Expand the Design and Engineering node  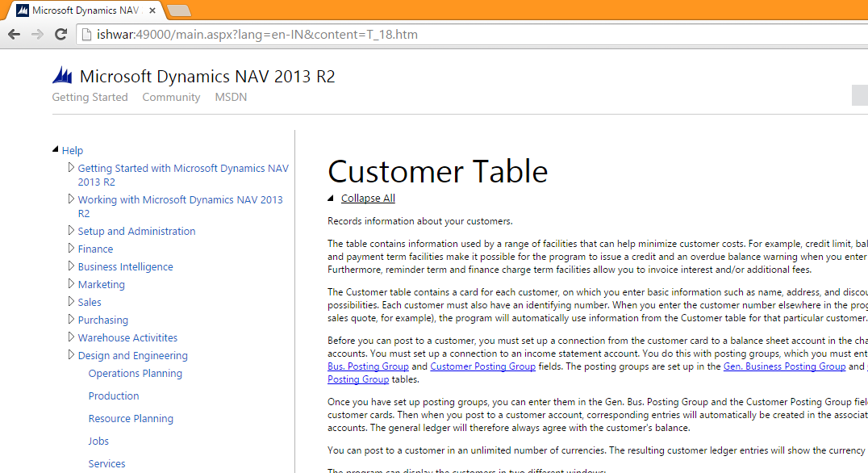click(x=71, y=354)
